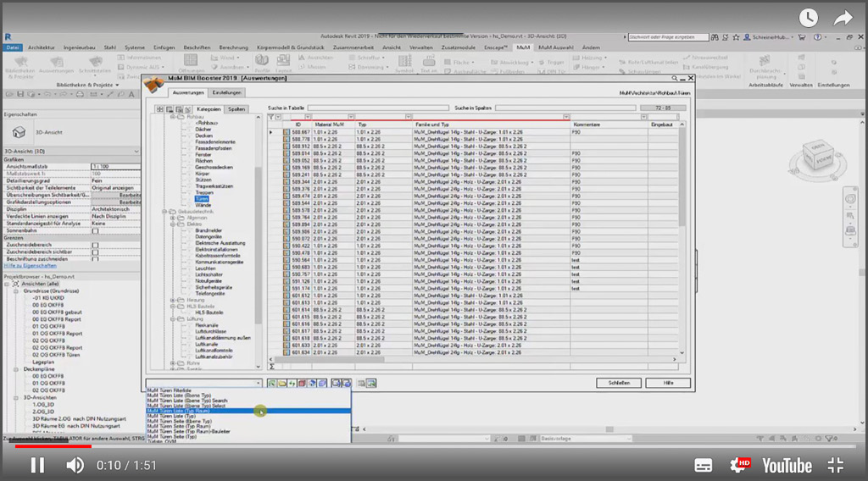Viewport: 868px width, 481px height.
Task: Click the Schließen button
Action: coord(619,383)
